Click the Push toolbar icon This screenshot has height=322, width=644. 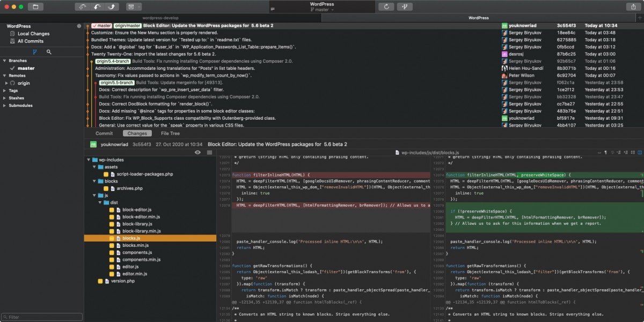tap(112, 7)
